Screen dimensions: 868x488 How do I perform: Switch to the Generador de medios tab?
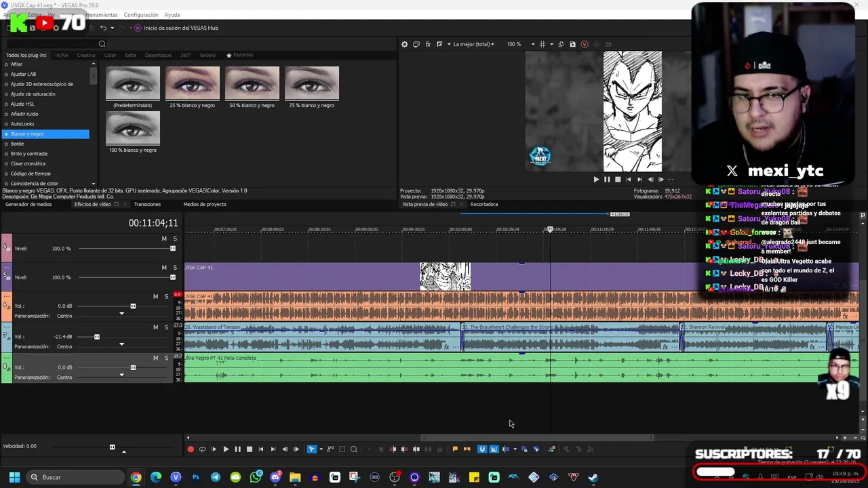tap(28, 204)
